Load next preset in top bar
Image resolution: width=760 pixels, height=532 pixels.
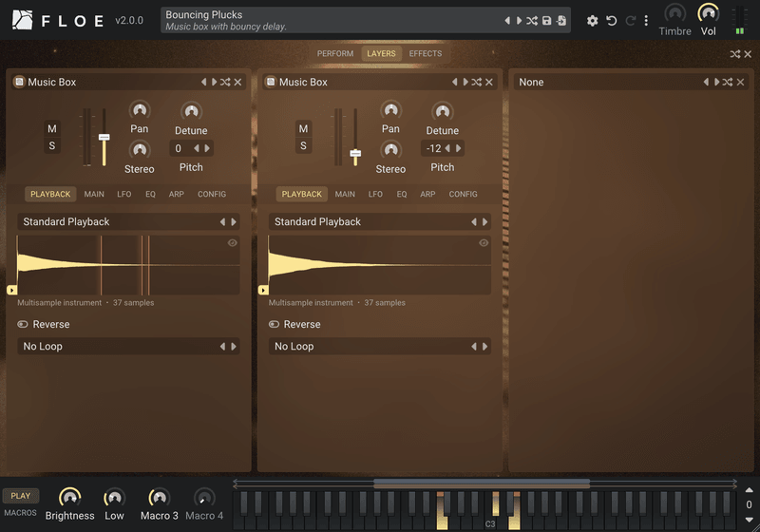tap(519, 20)
